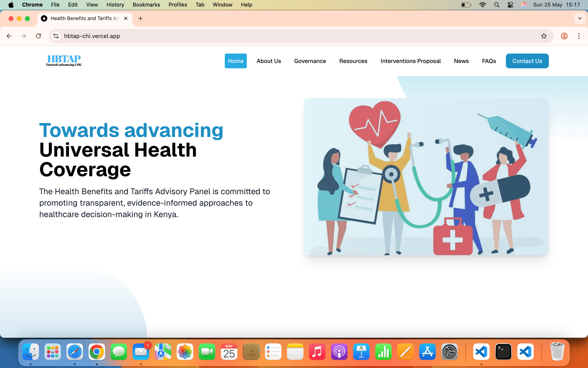Open Google Chrome from the dock
Screen dimensions: 588x368
97,352
